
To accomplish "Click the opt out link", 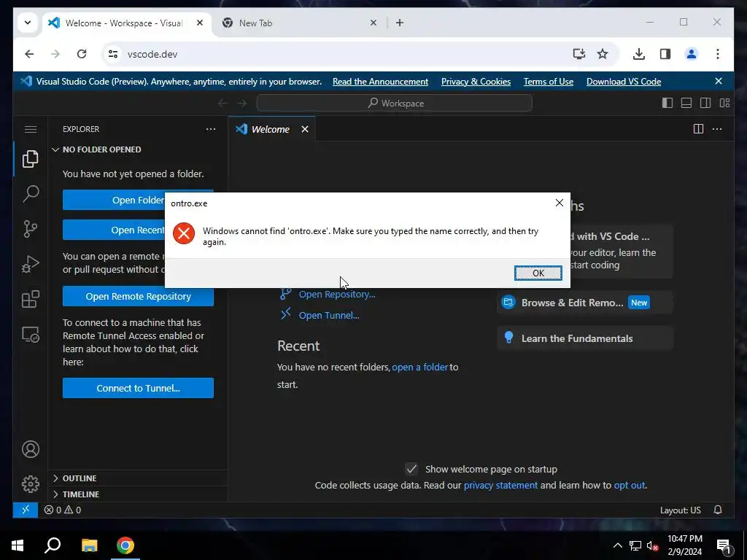I will pyautogui.click(x=629, y=485).
